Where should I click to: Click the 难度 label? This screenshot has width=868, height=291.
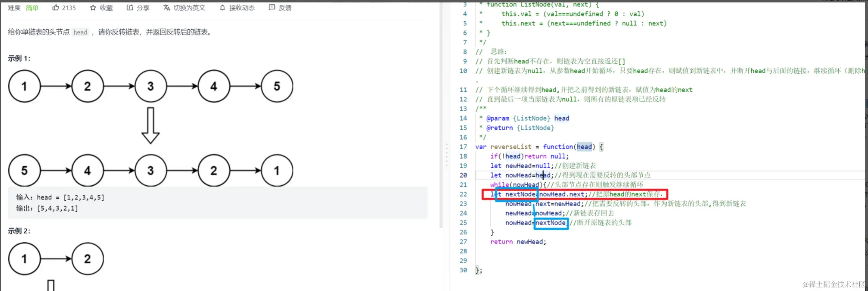click(14, 8)
